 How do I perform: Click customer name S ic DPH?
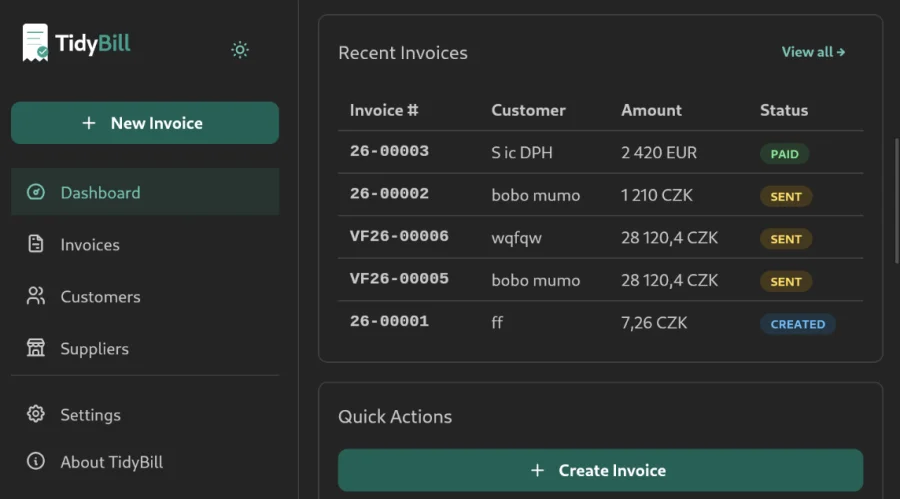coord(522,153)
